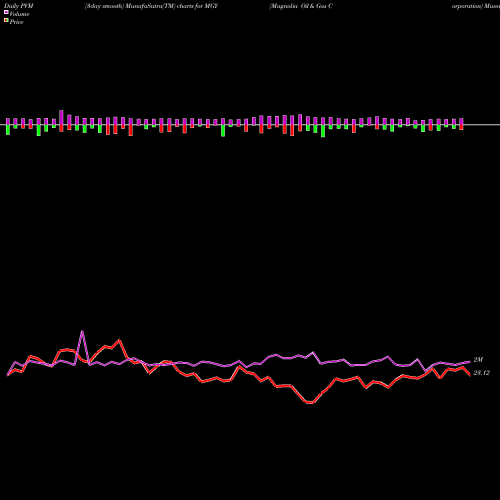Select the Volume legend label
500x500 pixels.
[x=19, y=14]
